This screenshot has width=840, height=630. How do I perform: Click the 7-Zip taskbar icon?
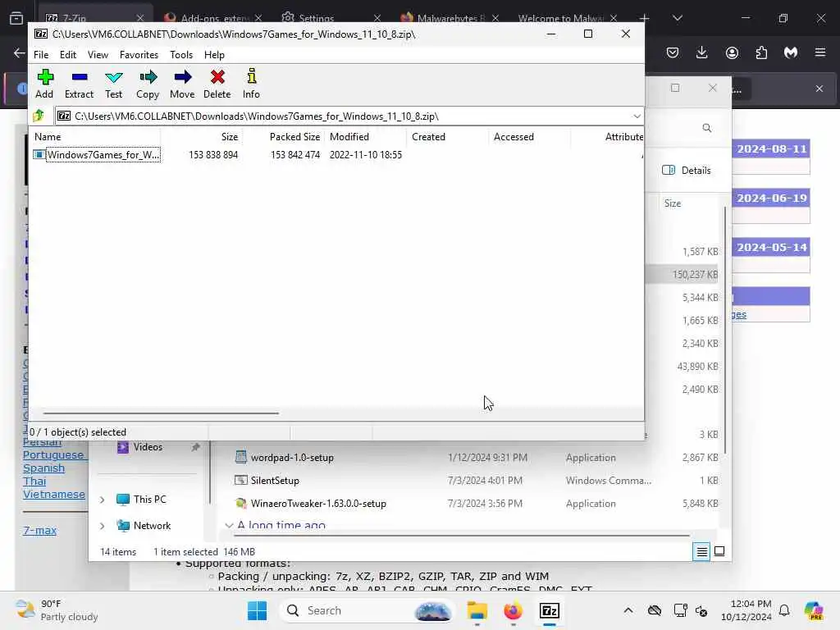click(x=550, y=610)
